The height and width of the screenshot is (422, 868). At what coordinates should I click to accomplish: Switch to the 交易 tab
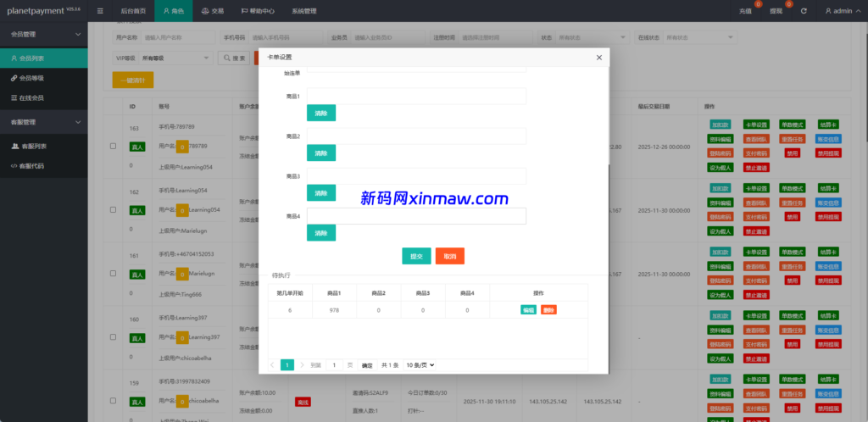[213, 11]
